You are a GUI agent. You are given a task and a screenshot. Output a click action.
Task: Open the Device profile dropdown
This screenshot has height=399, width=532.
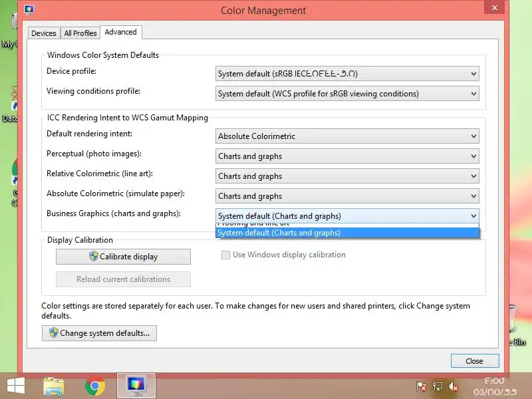point(347,74)
